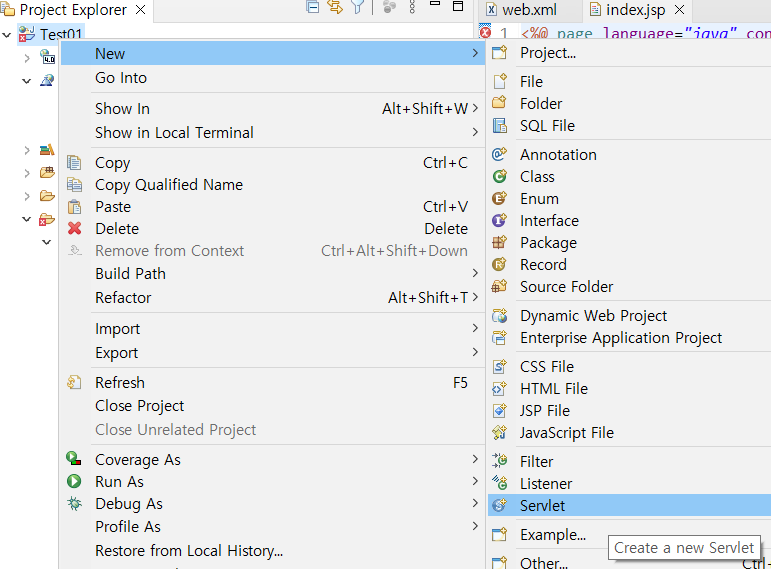Click the JavaScript File icon
This screenshot has width=771, height=569.
click(500, 432)
